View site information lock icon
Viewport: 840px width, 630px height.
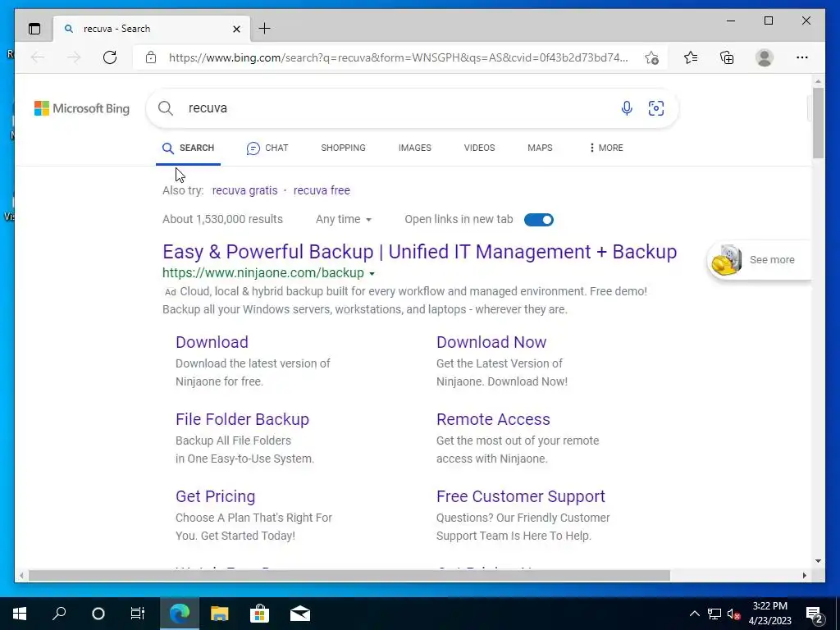tap(151, 57)
